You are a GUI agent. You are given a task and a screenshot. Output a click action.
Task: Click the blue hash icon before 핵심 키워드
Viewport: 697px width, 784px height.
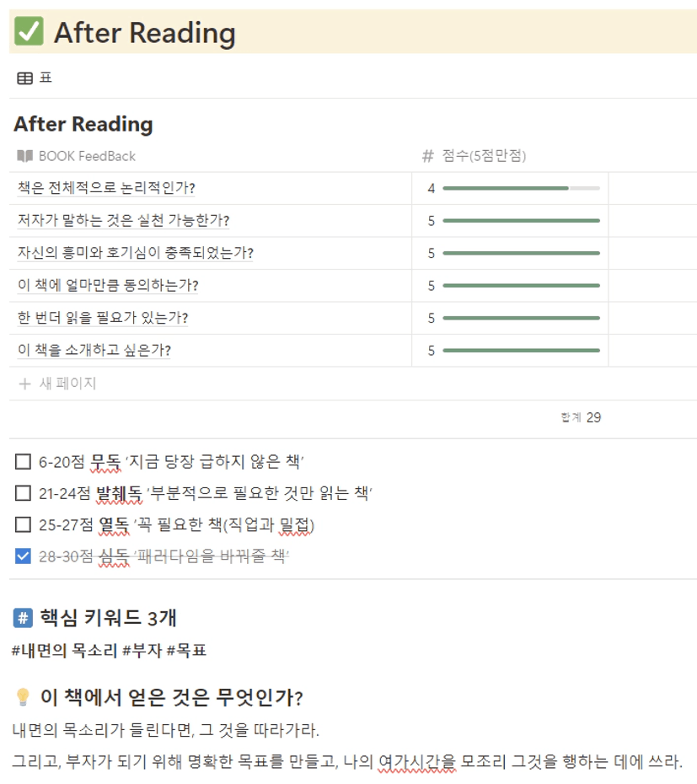pyautogui.click(x=23, y=618)
